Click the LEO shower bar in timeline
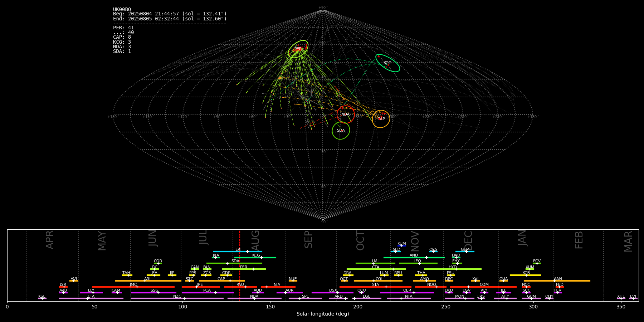 tap(418, 263)
